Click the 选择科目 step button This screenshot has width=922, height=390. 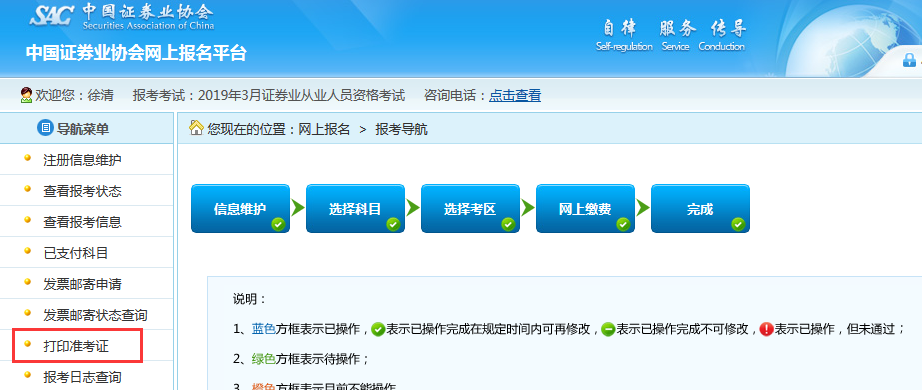click(355, 209)
